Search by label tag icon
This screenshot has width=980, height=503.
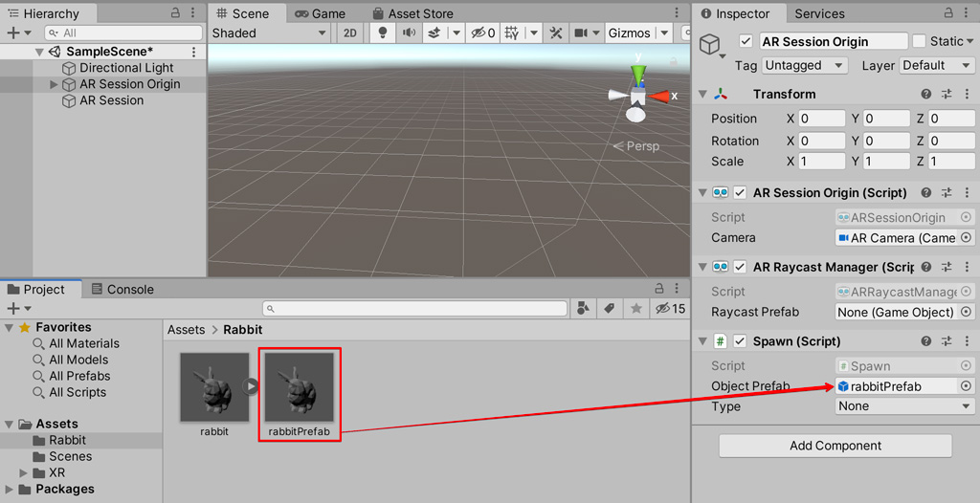pos(610,308)
